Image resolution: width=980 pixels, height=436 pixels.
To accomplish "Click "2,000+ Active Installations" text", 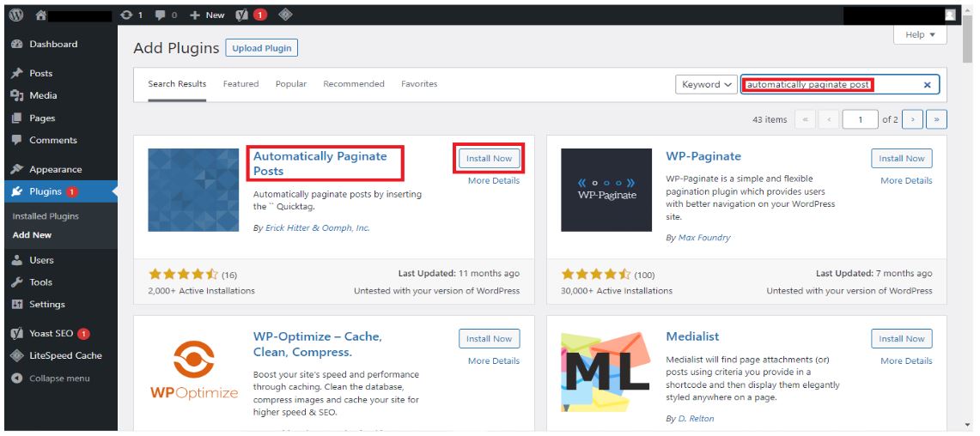I will point(201,290).
